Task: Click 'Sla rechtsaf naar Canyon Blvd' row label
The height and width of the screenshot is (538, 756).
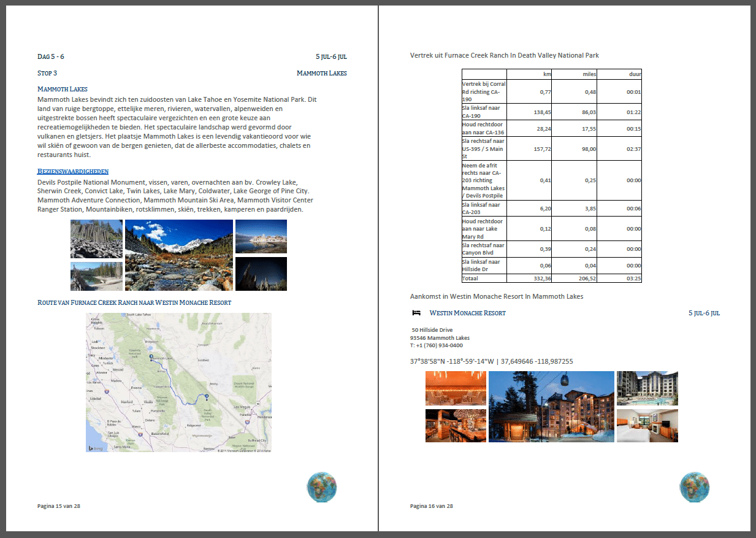Action: pyautogui.click(x=483, y=249)
